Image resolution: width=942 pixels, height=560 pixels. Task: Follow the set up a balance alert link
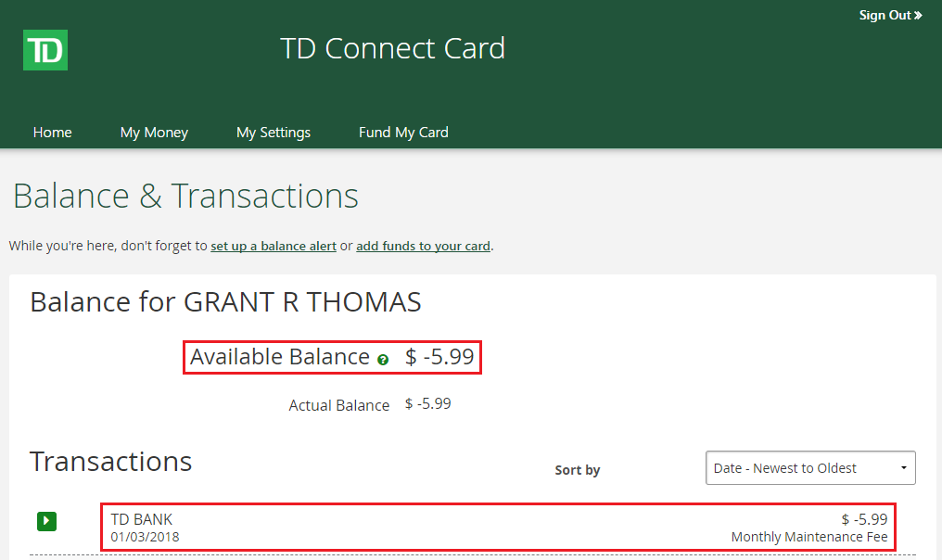(274, 246)
